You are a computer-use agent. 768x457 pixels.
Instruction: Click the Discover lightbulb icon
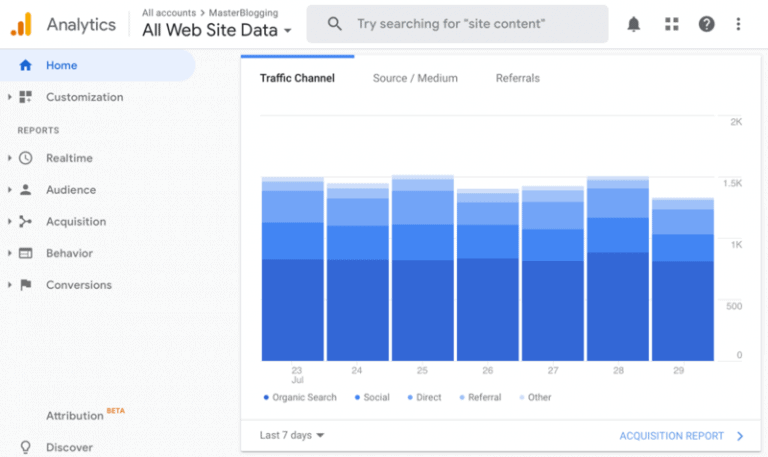25,447
